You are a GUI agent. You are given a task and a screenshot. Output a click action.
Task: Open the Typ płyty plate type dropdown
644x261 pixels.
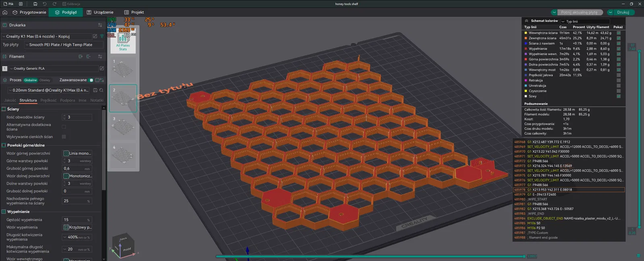tap(63, 45)
